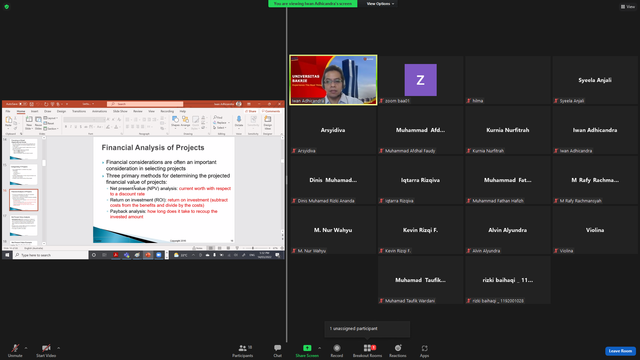Select the Violina participant tile
This screenshot has width=640, height=360.
(595, 230)
